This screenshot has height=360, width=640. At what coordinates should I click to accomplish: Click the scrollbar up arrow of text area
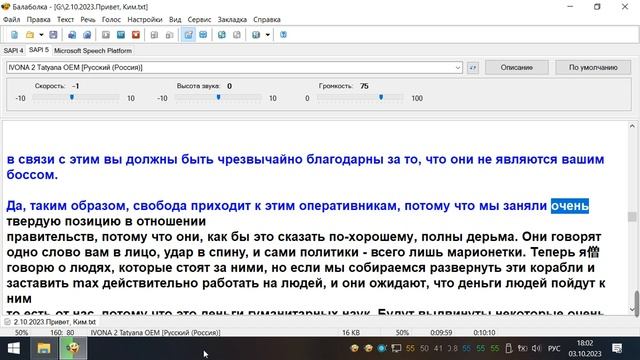tap(632, 126)
